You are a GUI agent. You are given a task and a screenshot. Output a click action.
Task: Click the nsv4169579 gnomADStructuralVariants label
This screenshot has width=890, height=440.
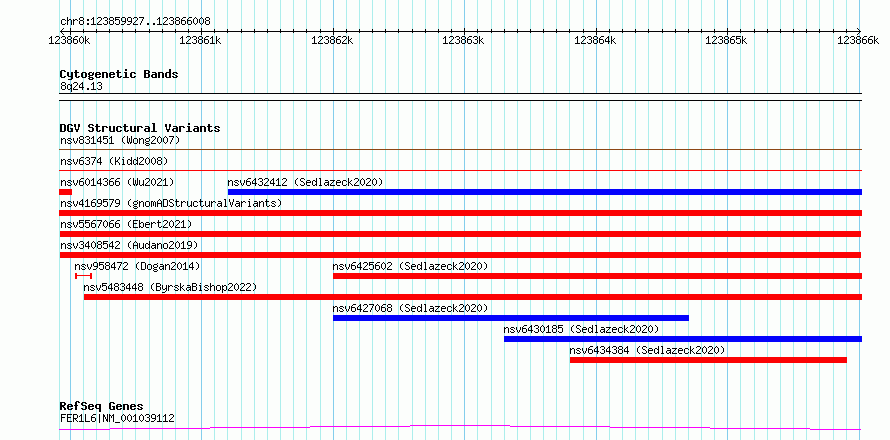click(171, 203)
